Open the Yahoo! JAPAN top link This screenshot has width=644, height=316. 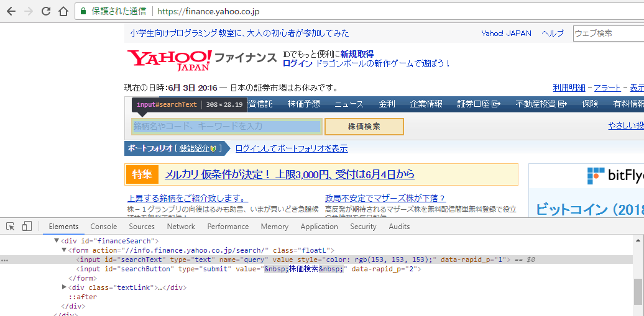click(x=507, y=34)
